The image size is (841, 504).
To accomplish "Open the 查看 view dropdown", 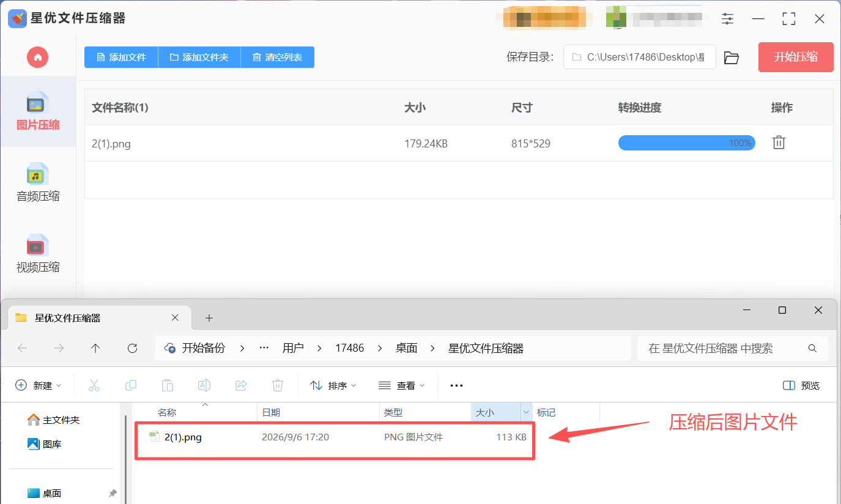I will point(401,385).
